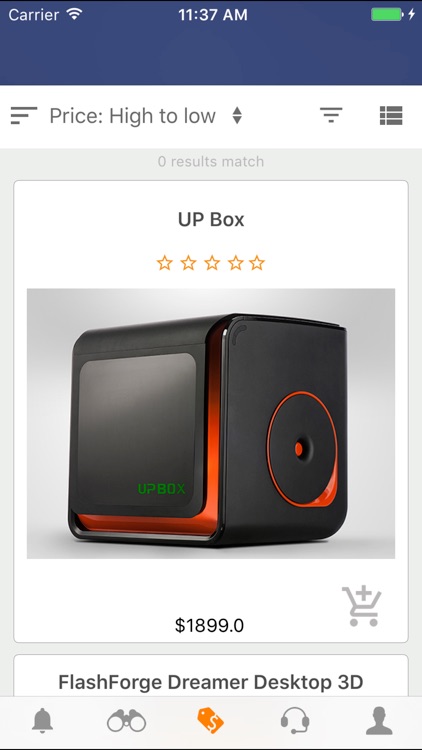Open the UP Box product title
The width and height of the screenshot is (422, 750).
point(211,220)
